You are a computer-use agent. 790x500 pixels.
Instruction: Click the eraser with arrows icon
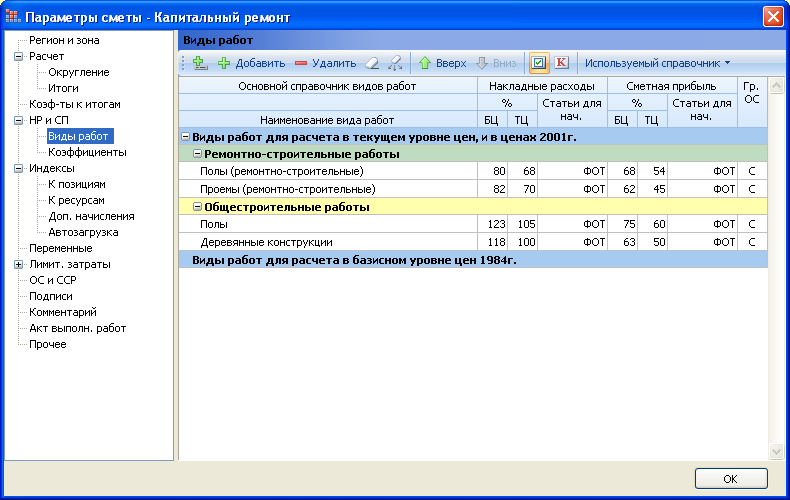click(395, 63)
